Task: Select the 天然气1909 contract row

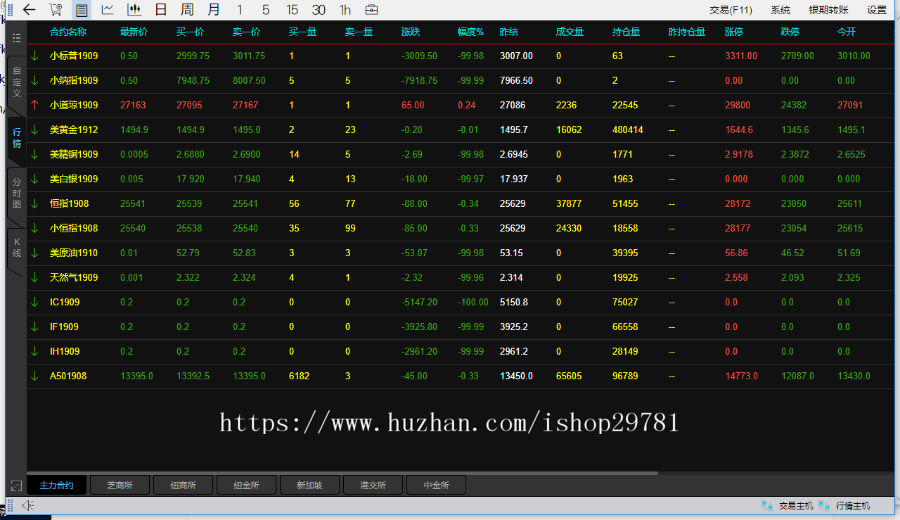Action: pos(460,278)
